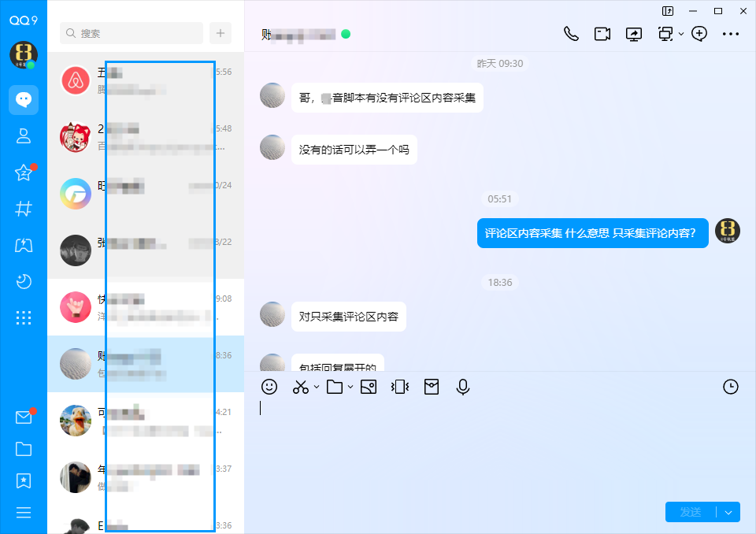
Task: Open the main menu hamburger icon
Action: pos(24,513)
